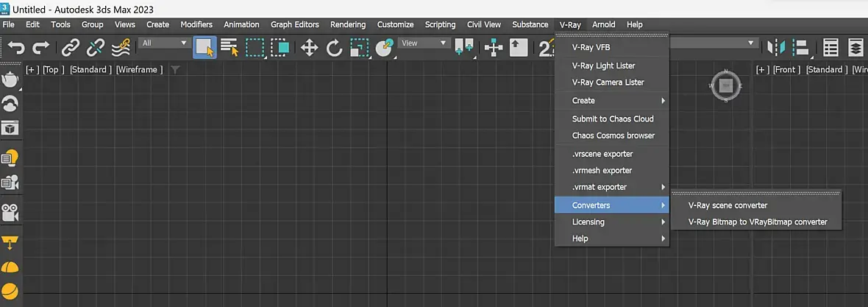Select the highlighted Converters submenu item

[612, 205]
